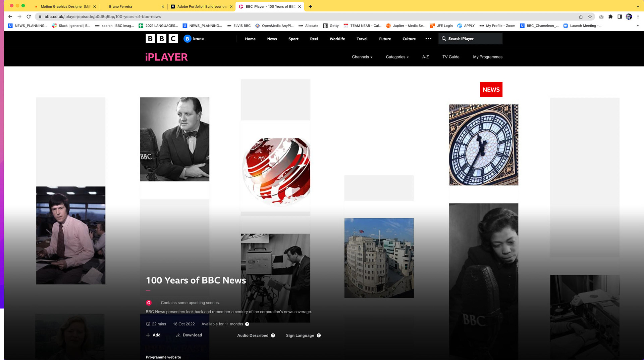644x360 pixels.
Task: Click help icon next to Sign Language
Action: pos(319,335)
